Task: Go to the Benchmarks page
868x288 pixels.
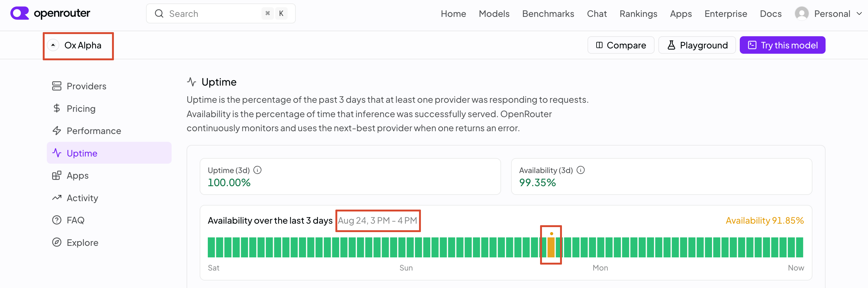Action: (x=548, y=13)
